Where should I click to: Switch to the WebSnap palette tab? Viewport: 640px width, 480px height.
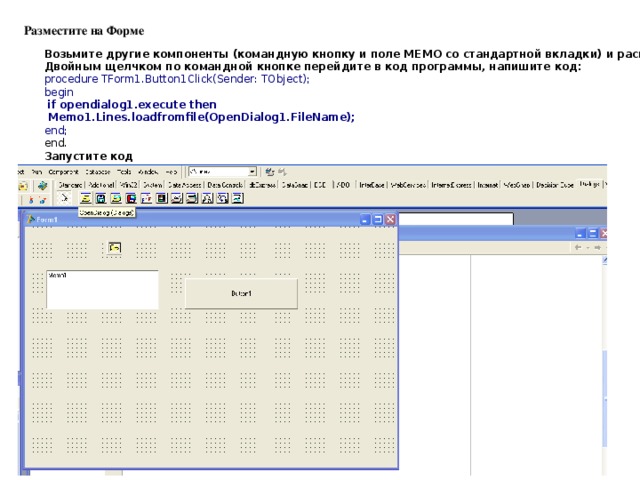(517, 185)
